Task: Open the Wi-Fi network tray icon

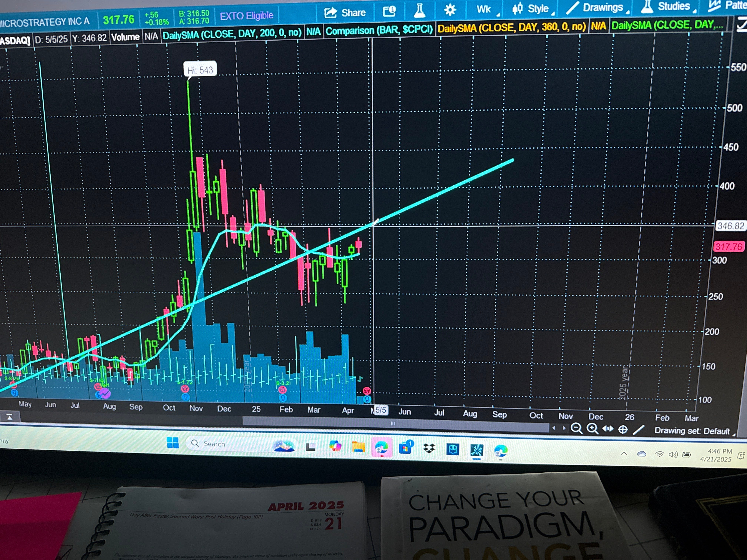Action: (659, 454)
